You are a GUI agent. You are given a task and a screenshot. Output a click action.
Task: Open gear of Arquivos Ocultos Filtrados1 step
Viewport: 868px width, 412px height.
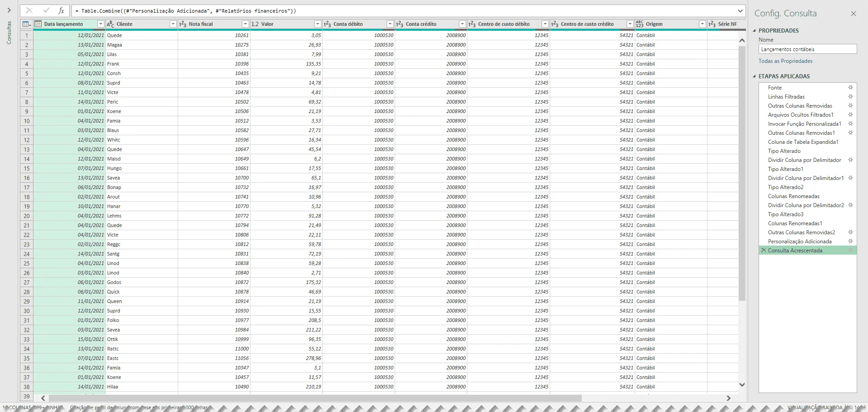point(850,114)
